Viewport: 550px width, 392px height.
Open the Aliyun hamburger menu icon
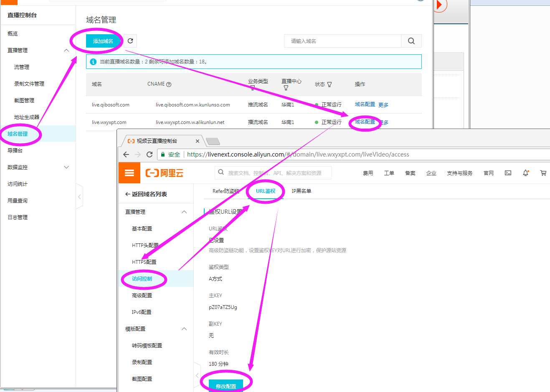(x=129, y=173)
